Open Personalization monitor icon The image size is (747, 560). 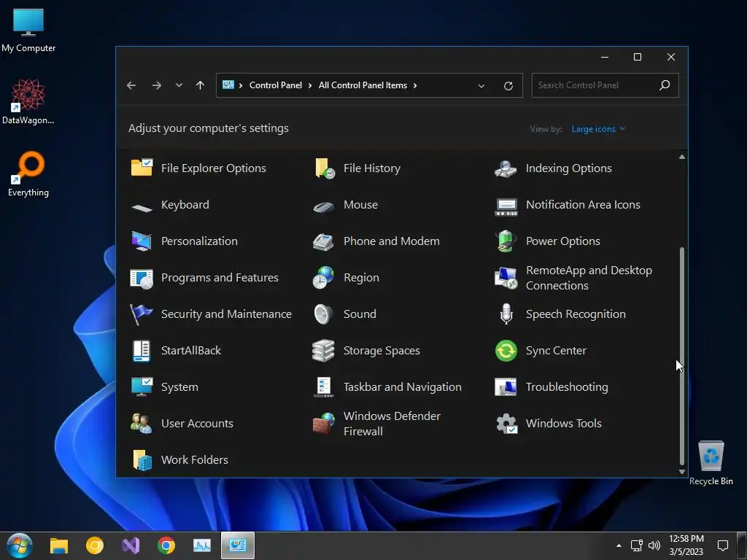tap(142, 241)
